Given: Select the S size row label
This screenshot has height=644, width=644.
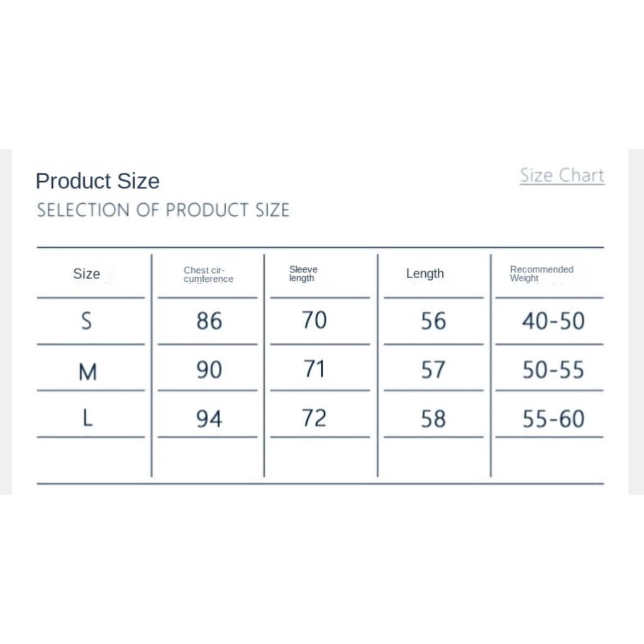Looking at the screenshot, I should (87, 321).
